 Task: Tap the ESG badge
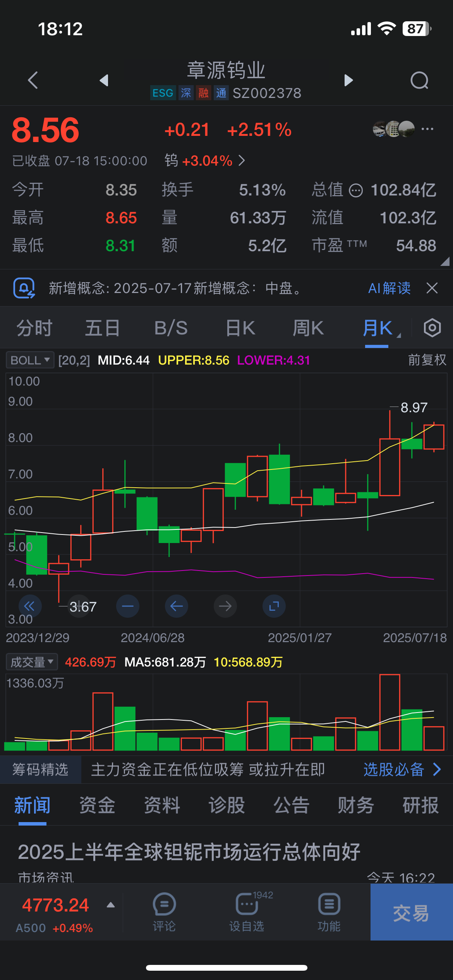click(163, 93)
